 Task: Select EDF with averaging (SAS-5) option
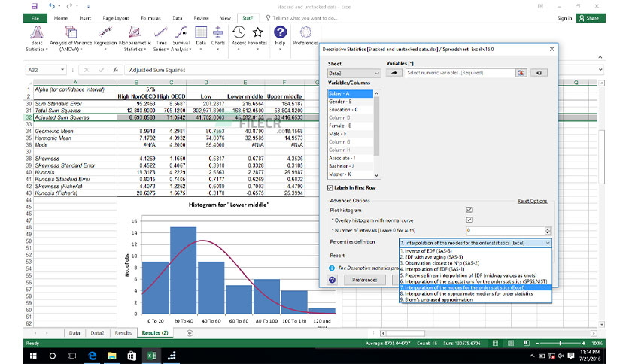coord(431,257)
